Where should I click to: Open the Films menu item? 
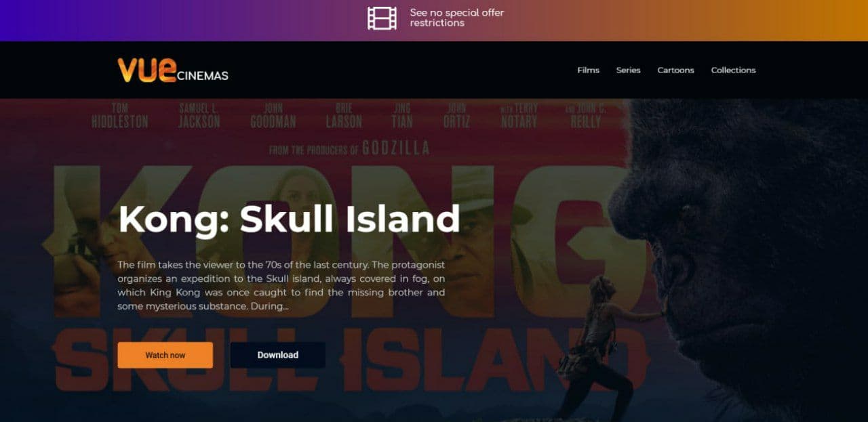coord(588,70)
